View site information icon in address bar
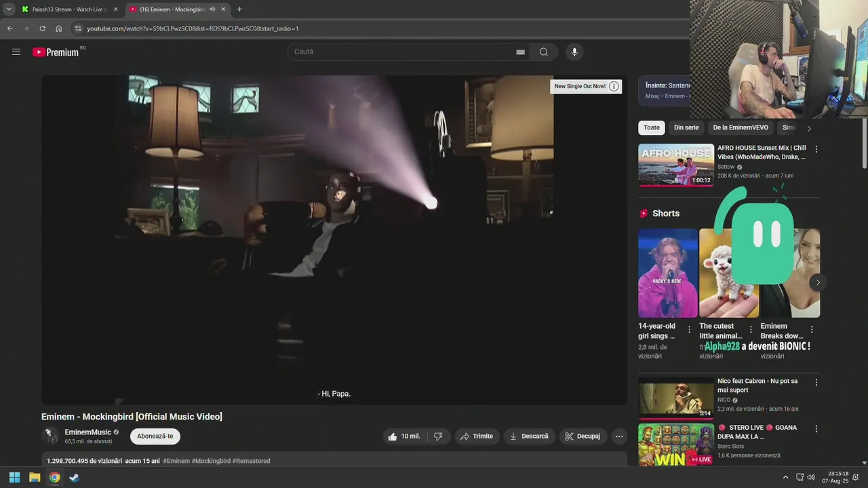 pos(78,28)
